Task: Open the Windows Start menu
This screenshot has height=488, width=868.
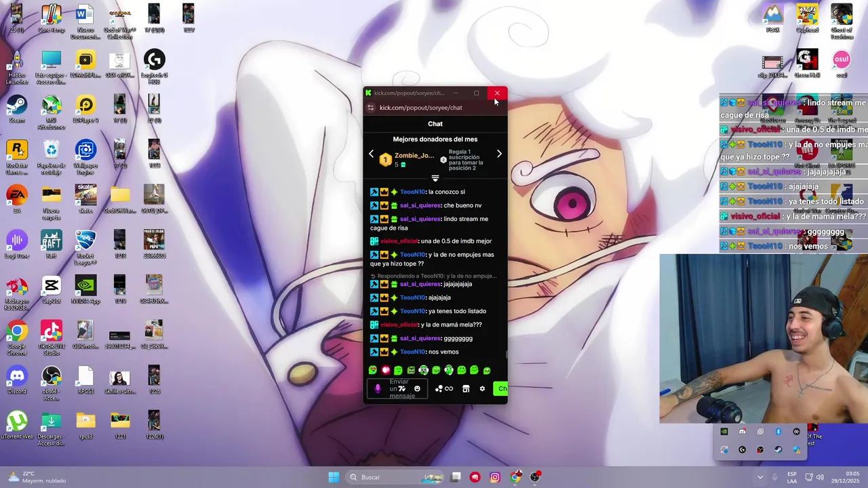Action: tap(334, 477)
